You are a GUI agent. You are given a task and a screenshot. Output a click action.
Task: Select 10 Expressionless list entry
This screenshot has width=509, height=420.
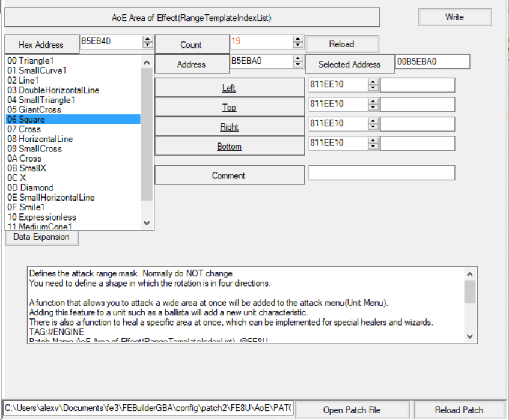tap(73, 217)
